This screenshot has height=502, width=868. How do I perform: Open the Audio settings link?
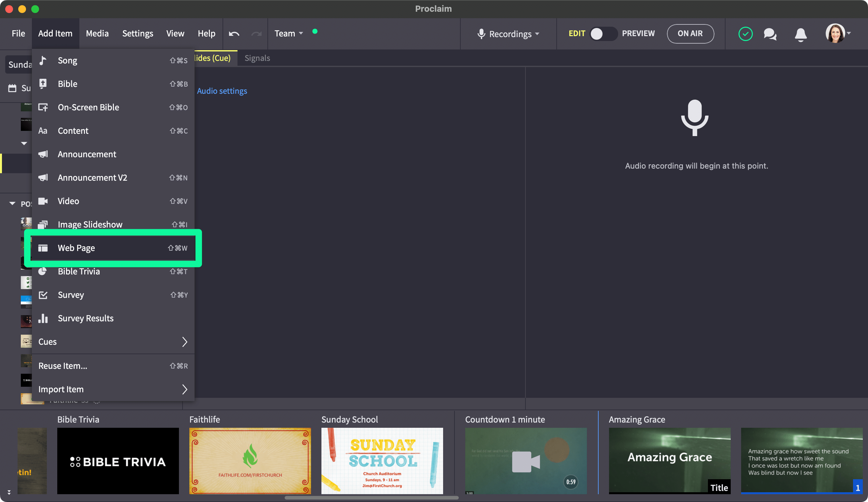[222, 91]
